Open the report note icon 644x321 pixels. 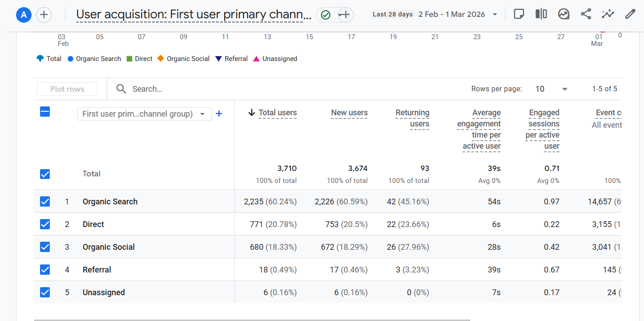point(519,14)
